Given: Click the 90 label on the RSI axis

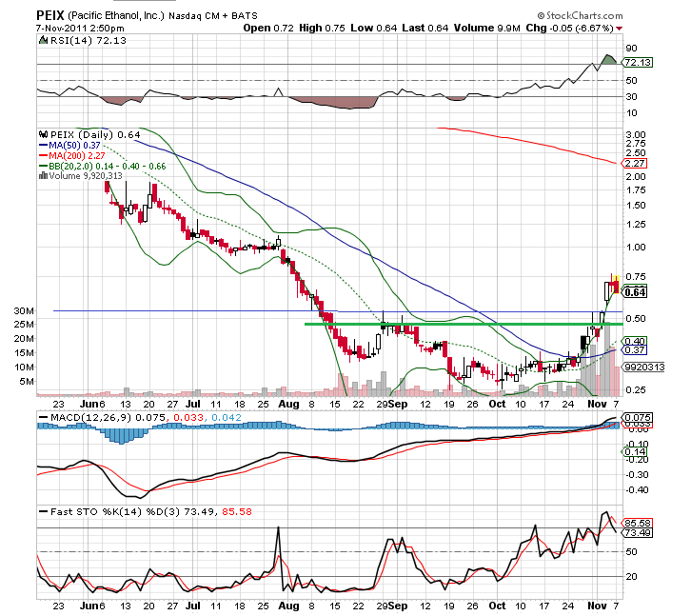Looking at the screenshot, I should click(x=631, y=49).
